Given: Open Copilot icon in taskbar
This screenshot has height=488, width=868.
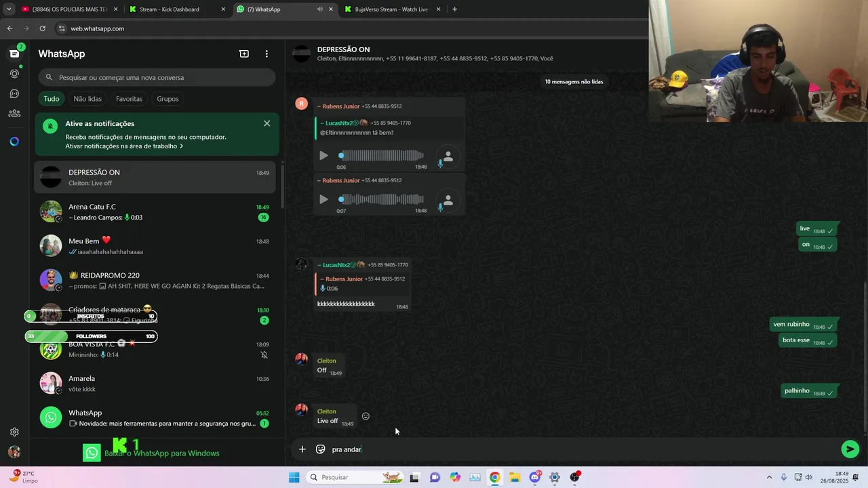Looking at the screenshot, I should point(455,477).
